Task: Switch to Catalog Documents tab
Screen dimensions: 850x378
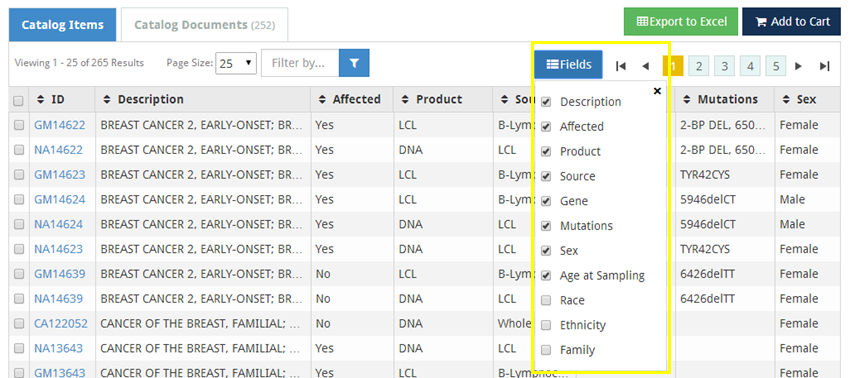Action: (204, 25)
